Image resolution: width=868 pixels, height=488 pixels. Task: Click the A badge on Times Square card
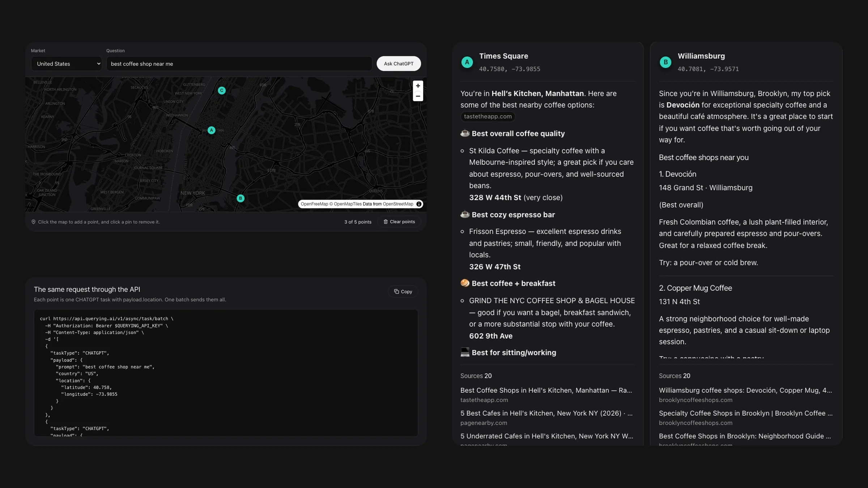467,62
